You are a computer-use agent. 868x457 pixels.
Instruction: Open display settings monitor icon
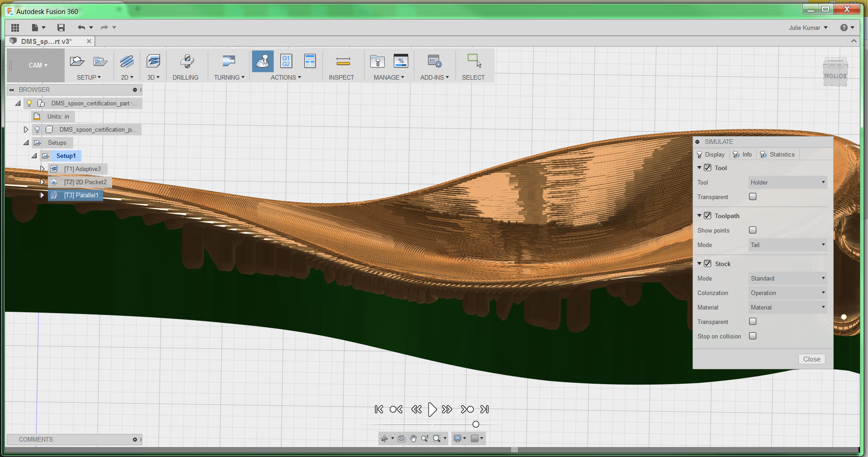(x=458, y=438)
